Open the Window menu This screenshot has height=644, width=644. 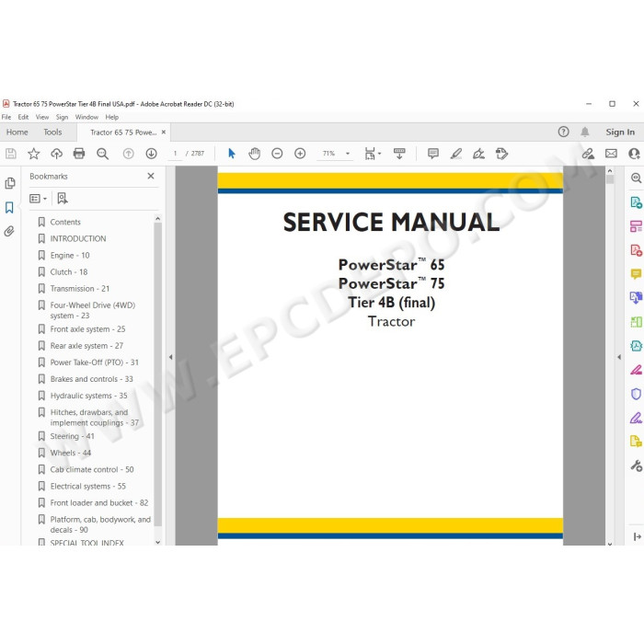tap(86, 117)
